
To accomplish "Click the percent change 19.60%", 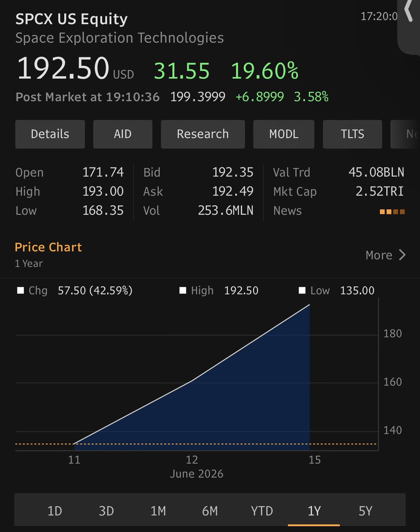I will [265, 71].
